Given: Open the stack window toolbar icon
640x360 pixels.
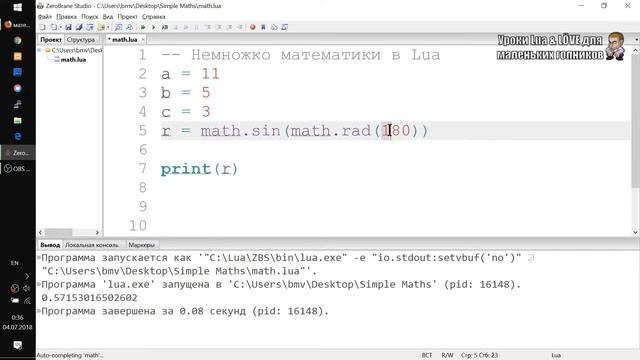Looking at the screenshot, I should click(274, 27).
